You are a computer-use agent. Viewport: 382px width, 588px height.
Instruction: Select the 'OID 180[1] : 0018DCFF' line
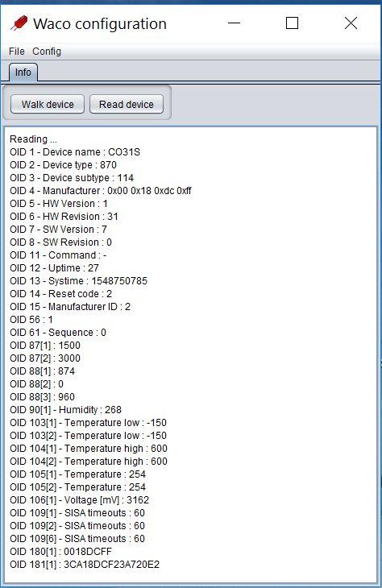tap(60, 552)
